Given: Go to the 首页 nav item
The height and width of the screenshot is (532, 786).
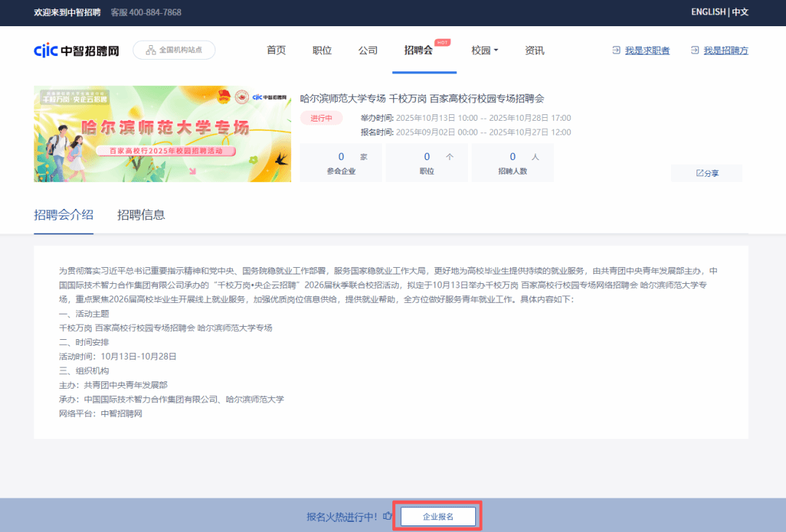Looking at the screenshot, I should (x=276, y=50).
